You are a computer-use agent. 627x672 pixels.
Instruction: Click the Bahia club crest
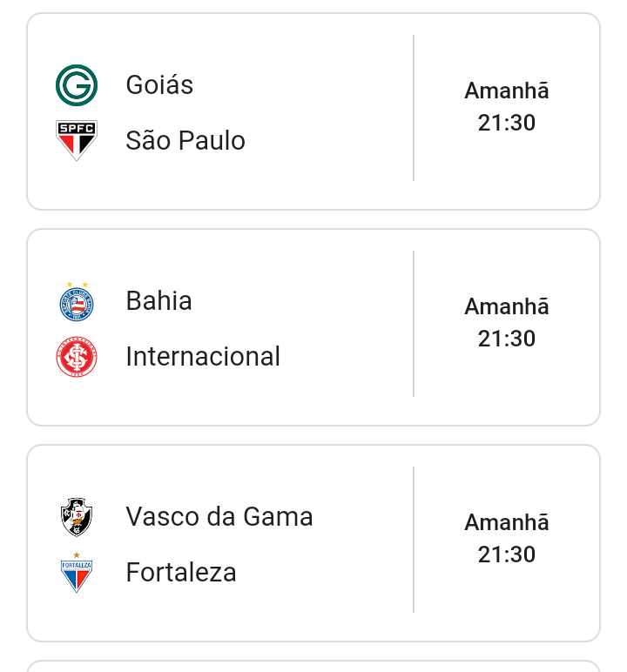77,301
